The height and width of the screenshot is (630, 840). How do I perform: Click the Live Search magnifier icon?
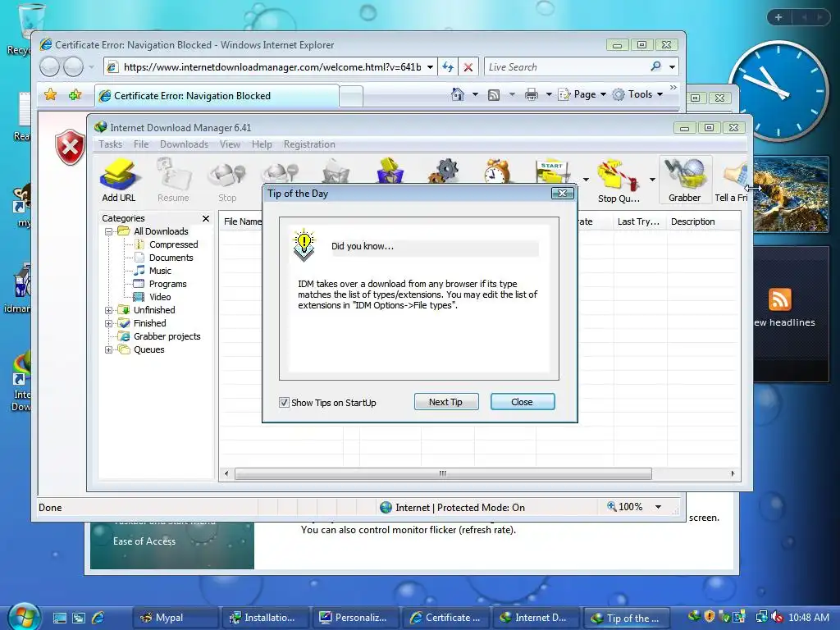(655, 66)
